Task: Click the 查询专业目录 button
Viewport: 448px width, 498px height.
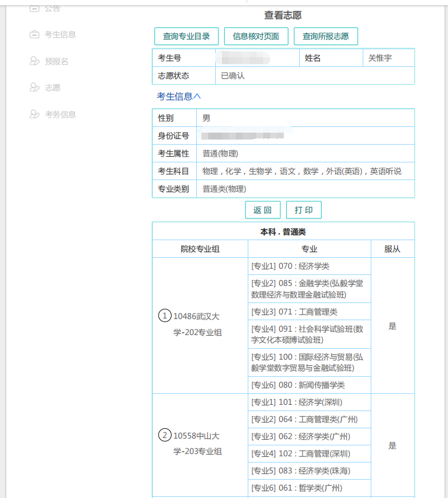Action: click(x=187, y=36)
